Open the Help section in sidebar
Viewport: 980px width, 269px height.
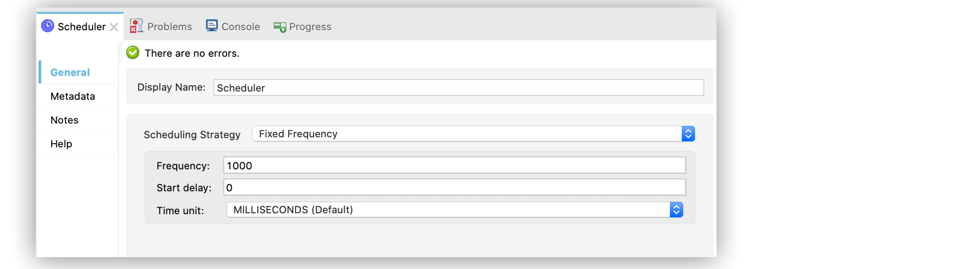61,144
